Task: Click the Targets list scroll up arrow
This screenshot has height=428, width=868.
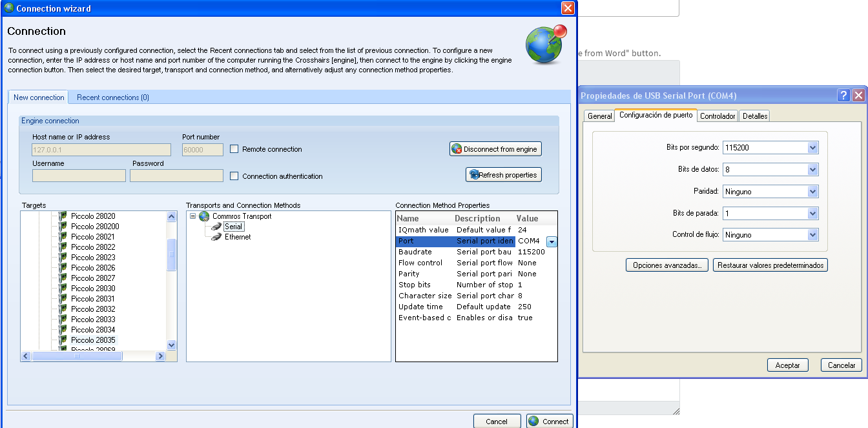Action: coord(171,217)
